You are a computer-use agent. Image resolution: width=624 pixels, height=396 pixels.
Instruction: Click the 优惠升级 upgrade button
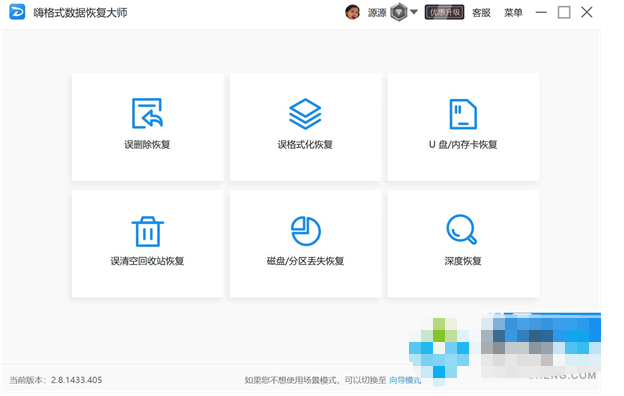[444, 12]
